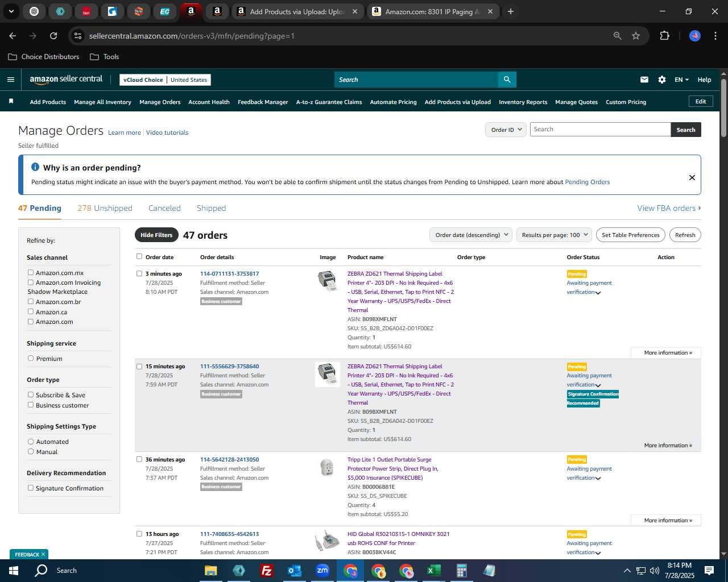Switch to the Canceled tab

tap(164, 208)
